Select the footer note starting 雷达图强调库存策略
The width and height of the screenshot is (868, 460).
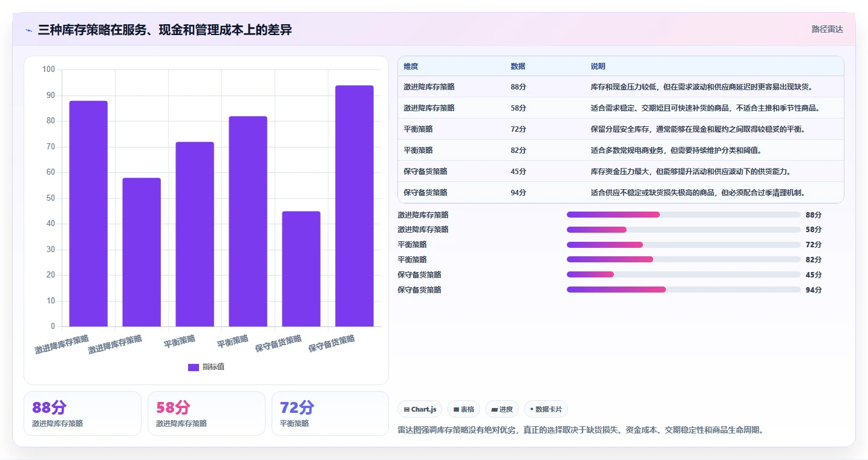[581, 430]
